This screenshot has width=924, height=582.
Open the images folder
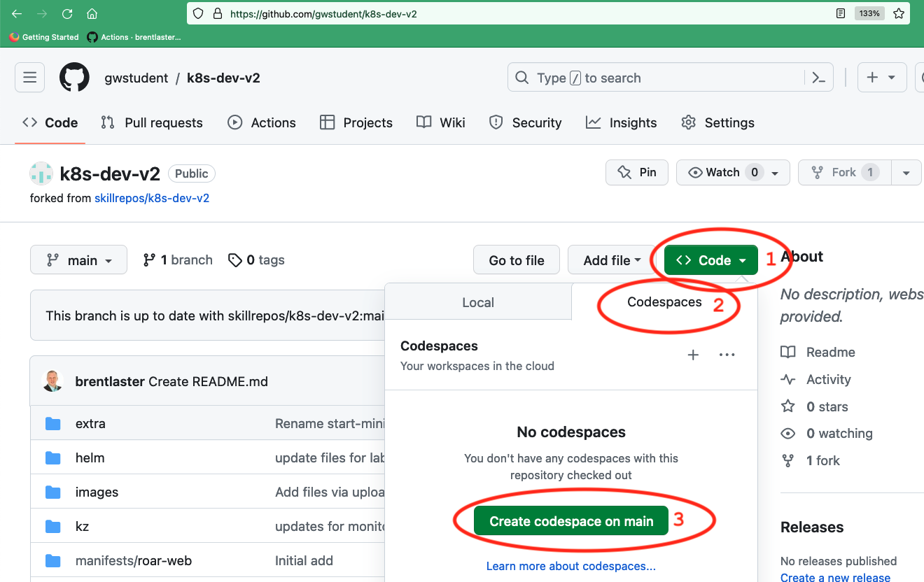[97, 492]
